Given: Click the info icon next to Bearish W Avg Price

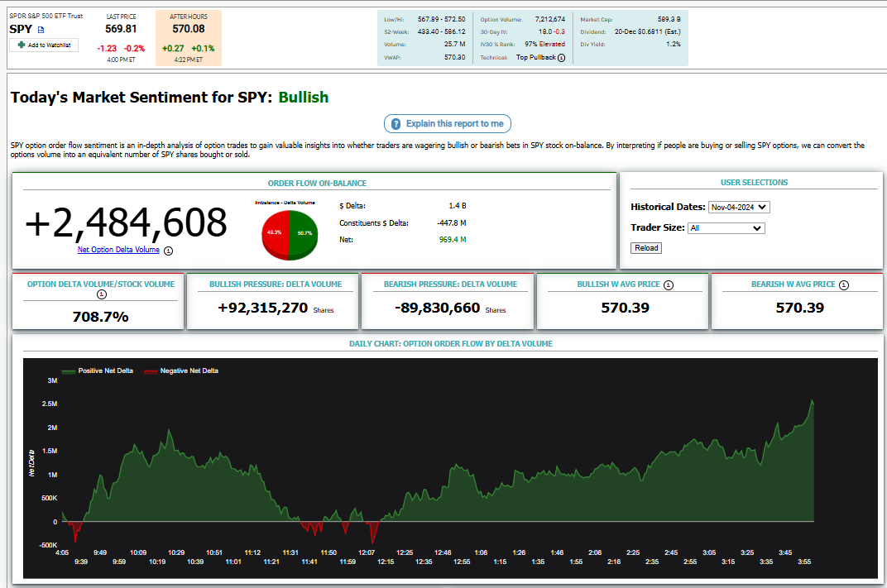Looking at the screenshot, I should click(x=844, y=285).
